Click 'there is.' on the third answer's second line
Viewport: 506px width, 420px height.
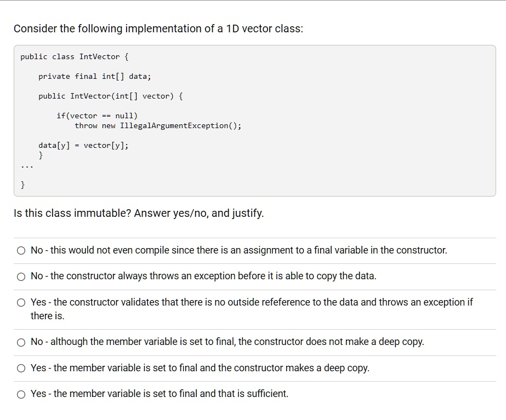click(x=47, y=316)
